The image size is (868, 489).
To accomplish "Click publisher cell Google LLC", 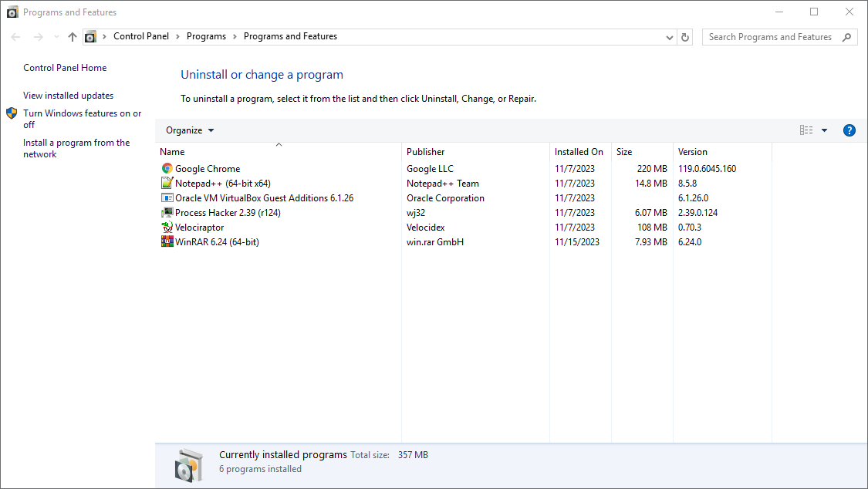I will pyautogui.click(x=430, y=169).
